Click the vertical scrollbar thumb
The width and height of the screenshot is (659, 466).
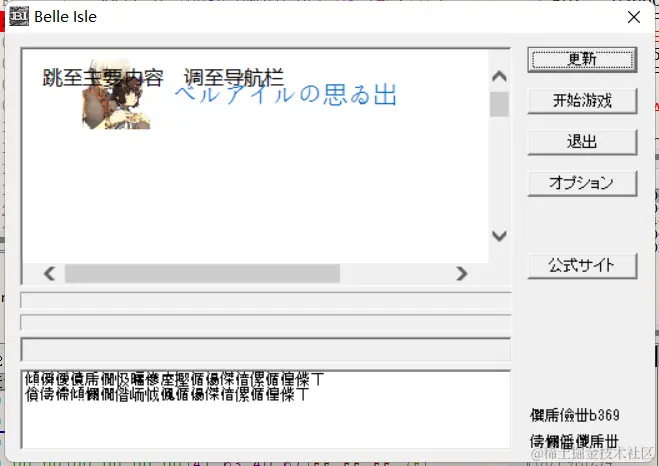[x=499, y=104]
